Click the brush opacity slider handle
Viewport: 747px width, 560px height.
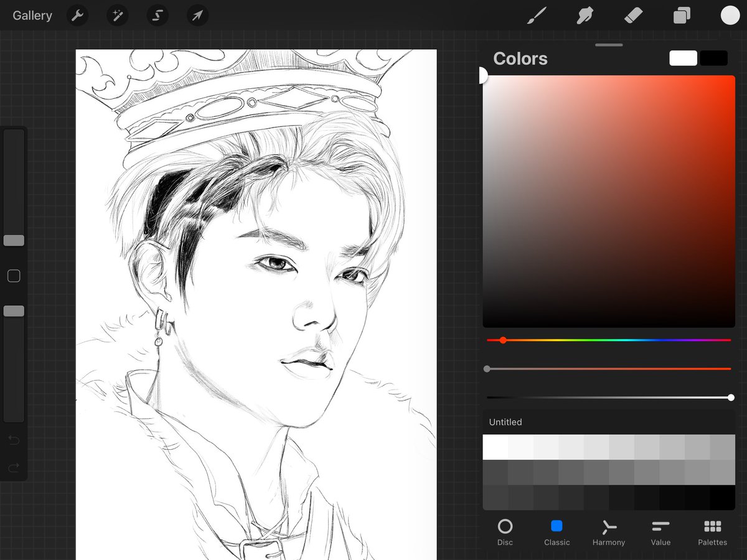pos(14,311)
